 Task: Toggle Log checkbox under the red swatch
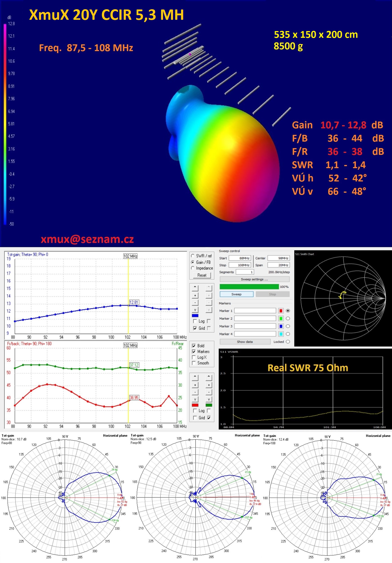click(195, 410)
